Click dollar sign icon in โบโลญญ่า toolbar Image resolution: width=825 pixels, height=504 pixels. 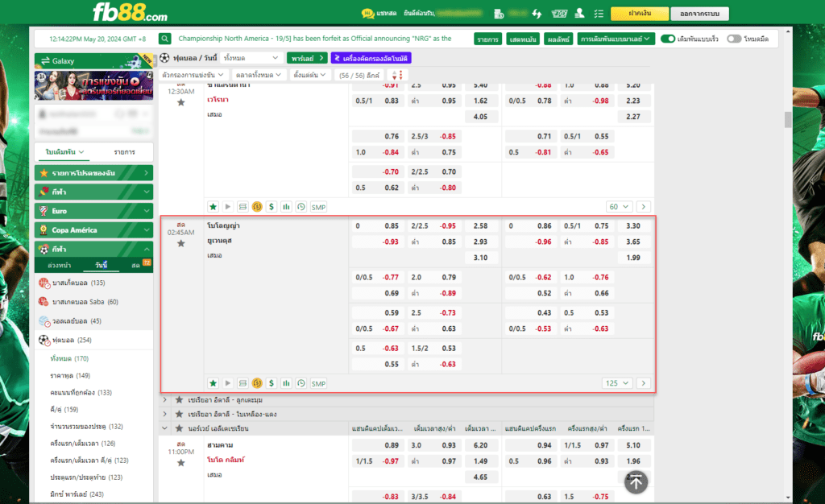(272, 383)
